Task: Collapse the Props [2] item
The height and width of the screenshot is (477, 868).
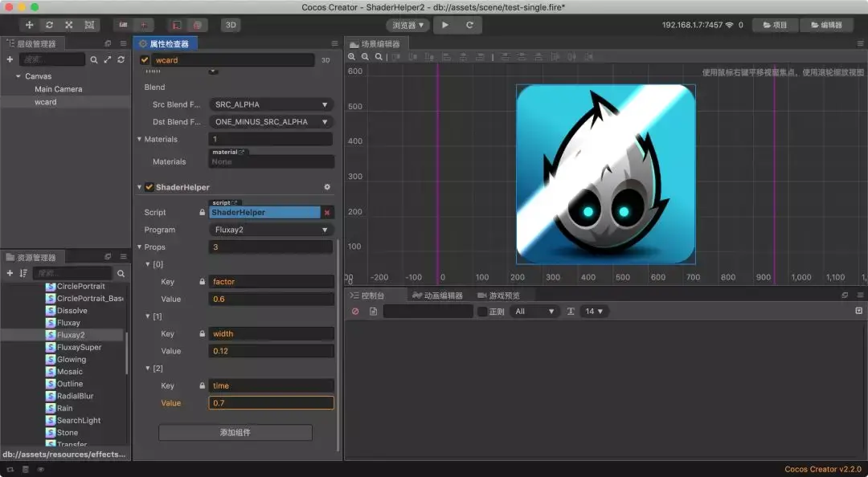Action: pos(148,368)
